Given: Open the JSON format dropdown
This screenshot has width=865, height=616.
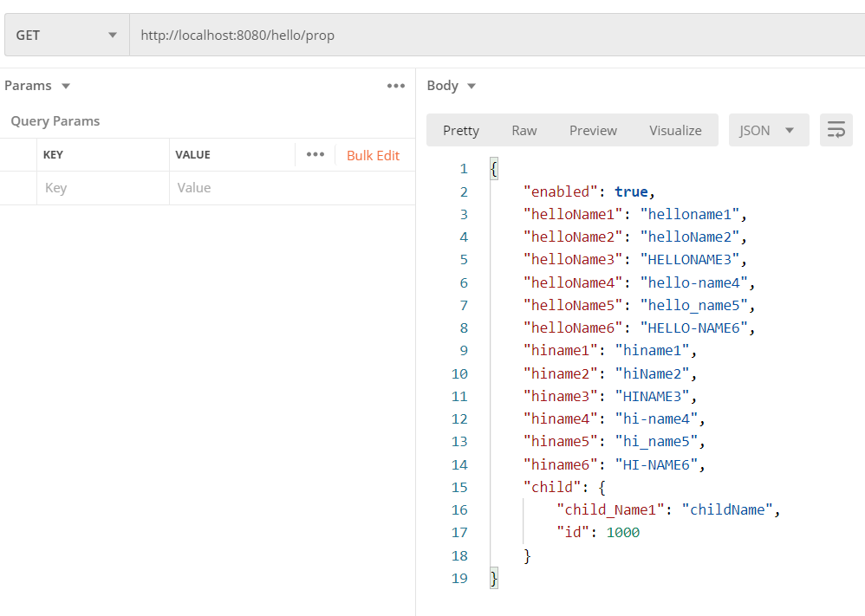Looking at the screenshot, I should (x=769, y=131).
